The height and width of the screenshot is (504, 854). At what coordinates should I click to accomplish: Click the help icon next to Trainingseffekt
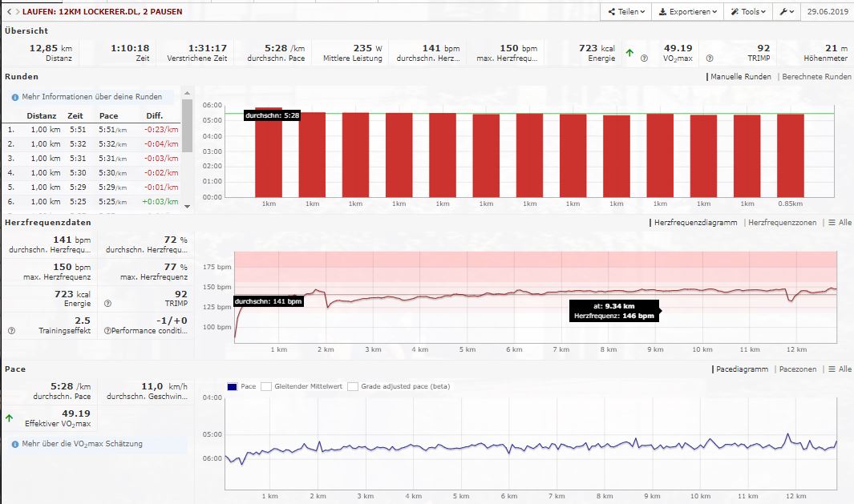11,330
